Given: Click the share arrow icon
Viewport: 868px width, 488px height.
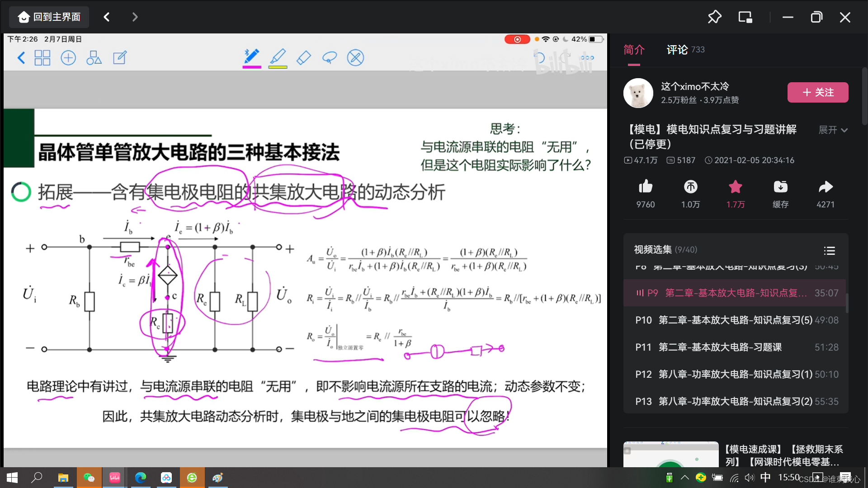Looking at the screenshot, I should click(x=826, y=187).
